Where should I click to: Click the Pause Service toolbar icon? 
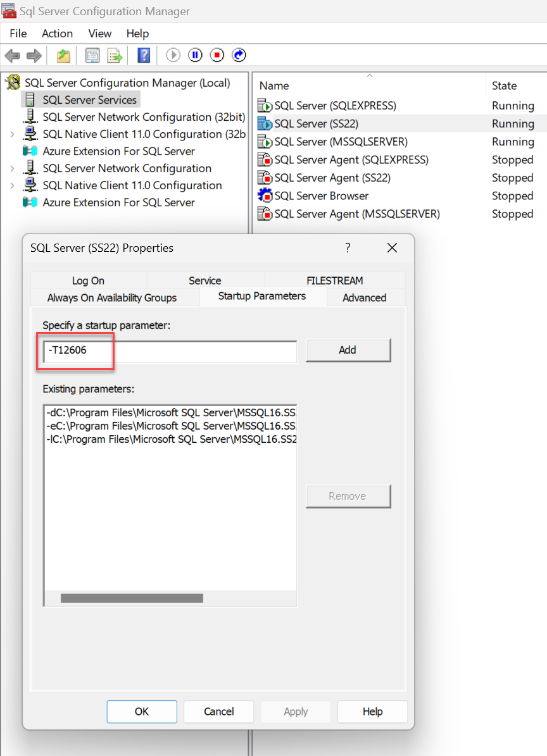click(196, 55)
